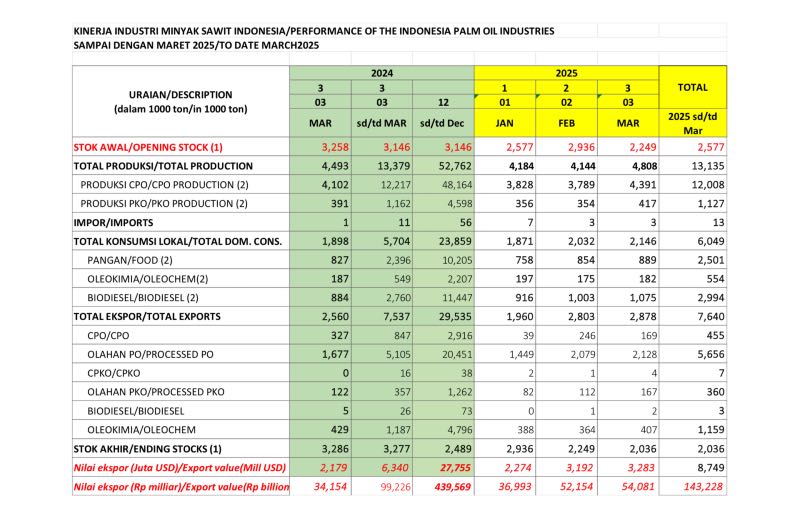This screenshot has width=800, height=507.
Task: Click the 2025 sd/td Mar header cell
Action: coord(693,123)
